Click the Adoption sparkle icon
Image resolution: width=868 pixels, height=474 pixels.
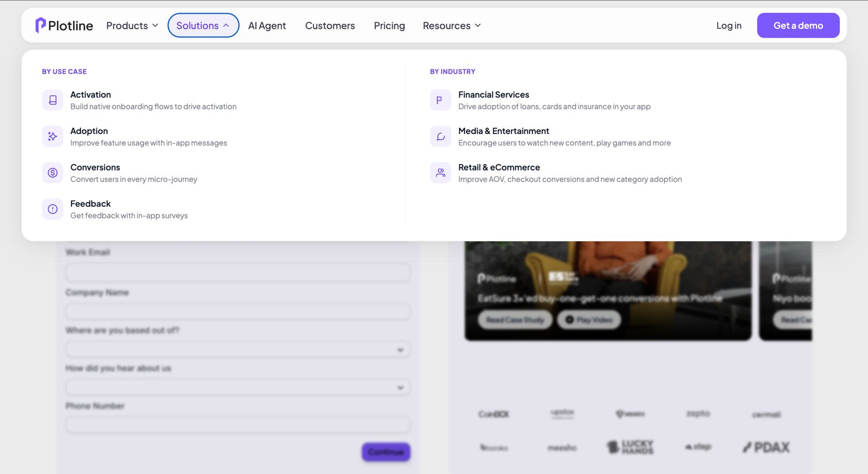[x=53, y=136]
